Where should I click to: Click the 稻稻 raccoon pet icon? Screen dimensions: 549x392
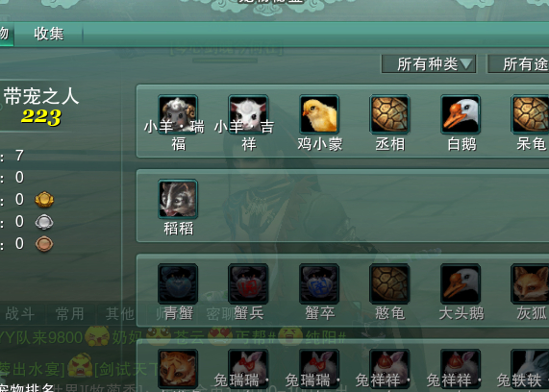(178, 199)
